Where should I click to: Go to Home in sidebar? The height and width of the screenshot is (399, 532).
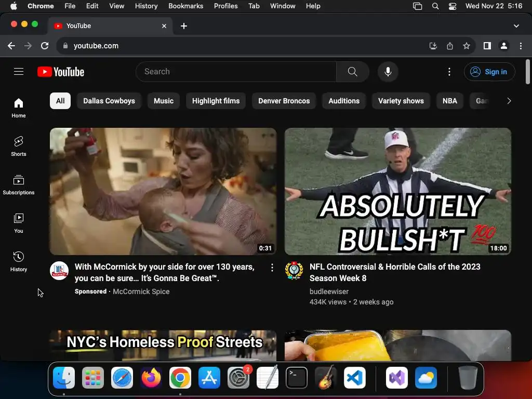click(19, 108)
